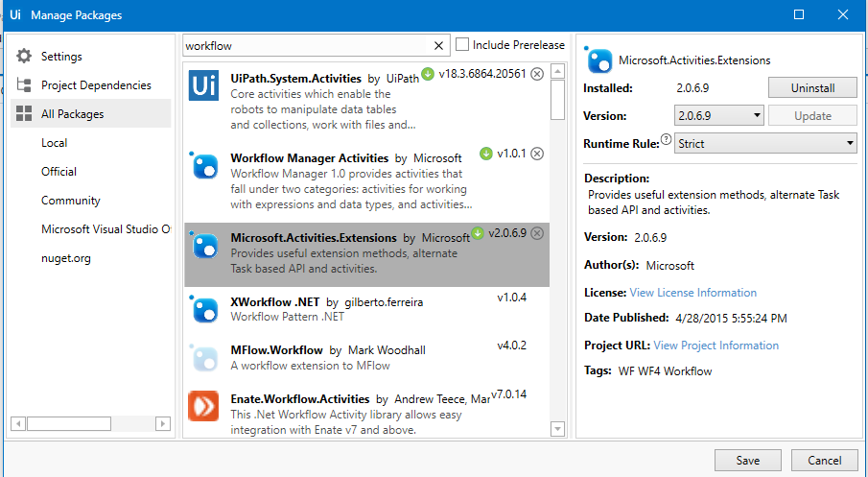868x477 pixels.
Task: Open View Project Information link
Action: (x=716, y=346)
